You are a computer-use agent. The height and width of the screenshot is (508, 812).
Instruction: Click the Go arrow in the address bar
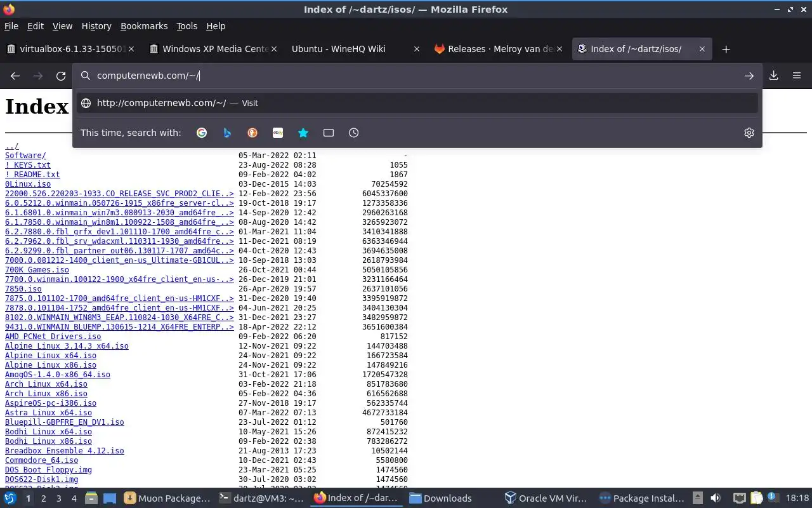tap(749, 76)
